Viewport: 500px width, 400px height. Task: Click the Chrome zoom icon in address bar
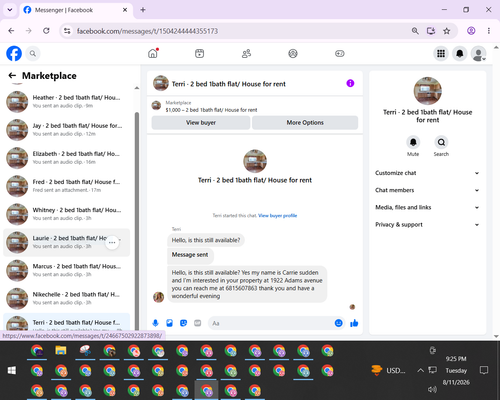pos(415,31)
